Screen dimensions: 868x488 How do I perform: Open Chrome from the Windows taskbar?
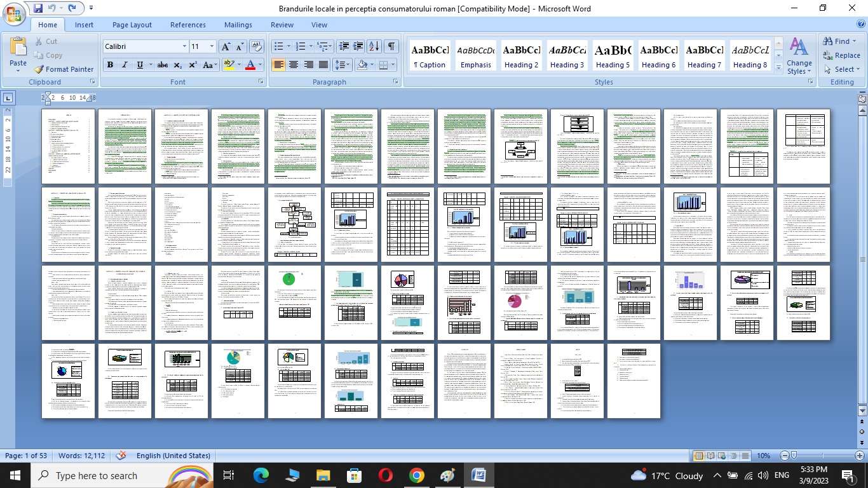click(416, 475)
